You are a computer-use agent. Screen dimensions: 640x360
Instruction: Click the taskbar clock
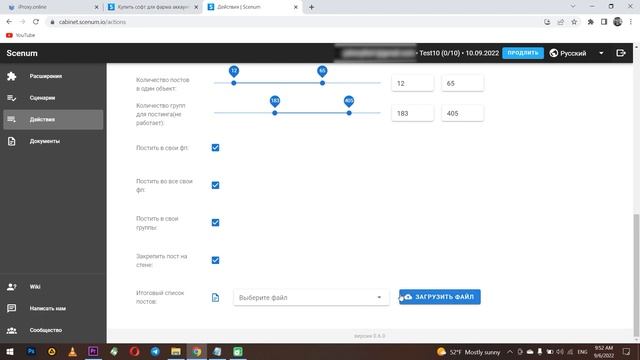click(x=604, y=351)
